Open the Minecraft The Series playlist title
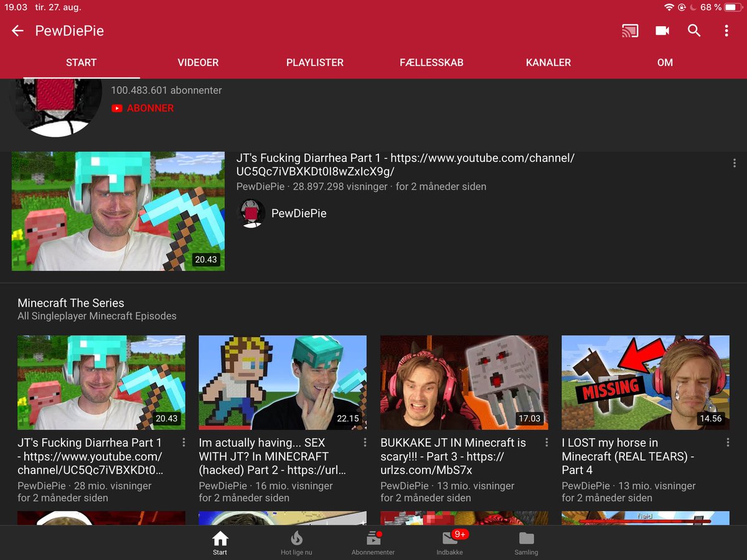The width and height of the screenshot is (747, 560). pyautogui.click(x=71, y=303)
